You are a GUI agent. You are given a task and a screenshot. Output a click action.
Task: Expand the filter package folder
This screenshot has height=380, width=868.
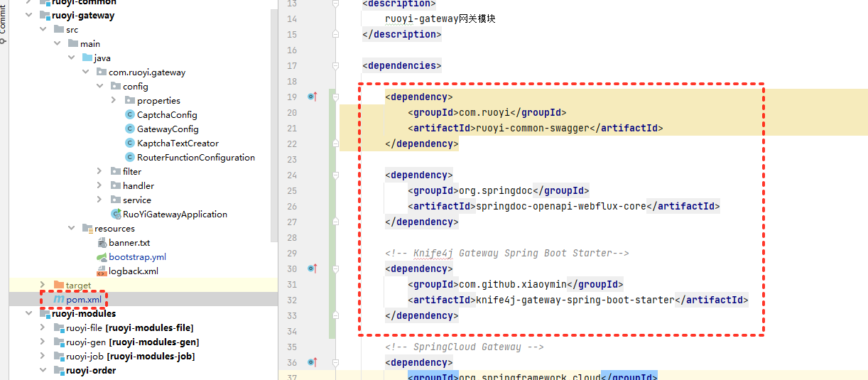[99, 172]
